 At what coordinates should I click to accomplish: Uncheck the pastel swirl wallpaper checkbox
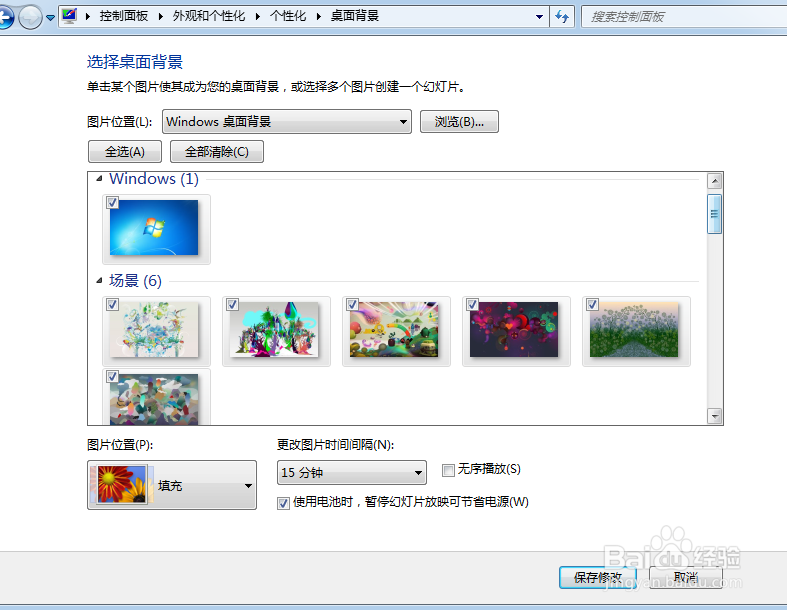pyautogui.click(x=112, y=304)
